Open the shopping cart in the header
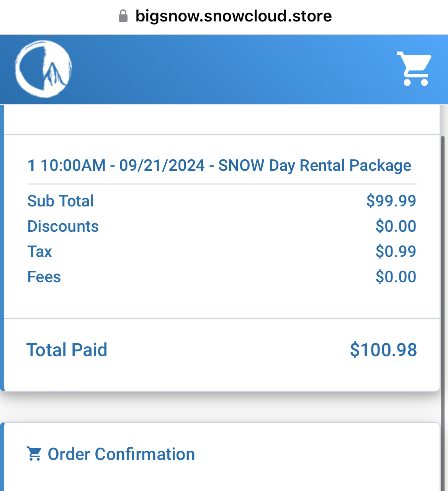The height and width of the screenshot is (491, 448). pyautogui.click(x=414, y=69)
